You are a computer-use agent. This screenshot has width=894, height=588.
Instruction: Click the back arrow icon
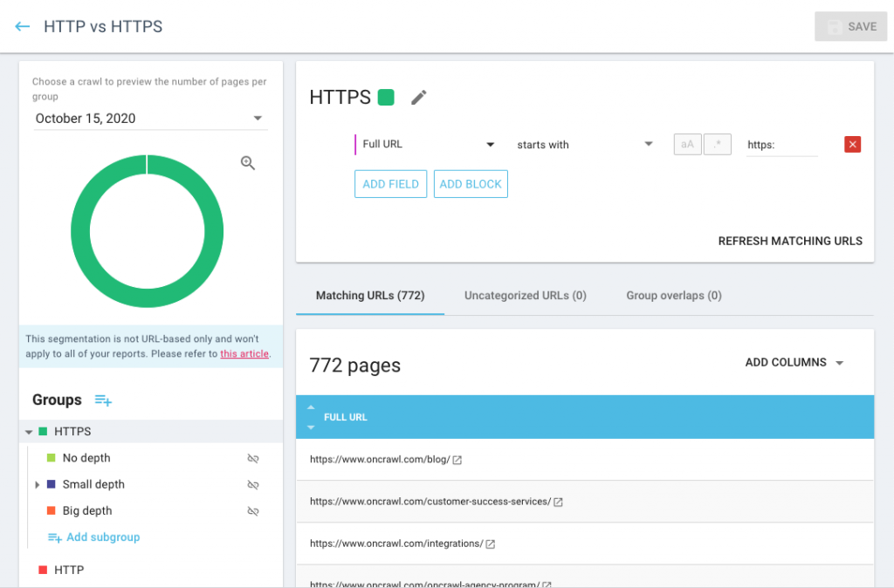(23, 27)
